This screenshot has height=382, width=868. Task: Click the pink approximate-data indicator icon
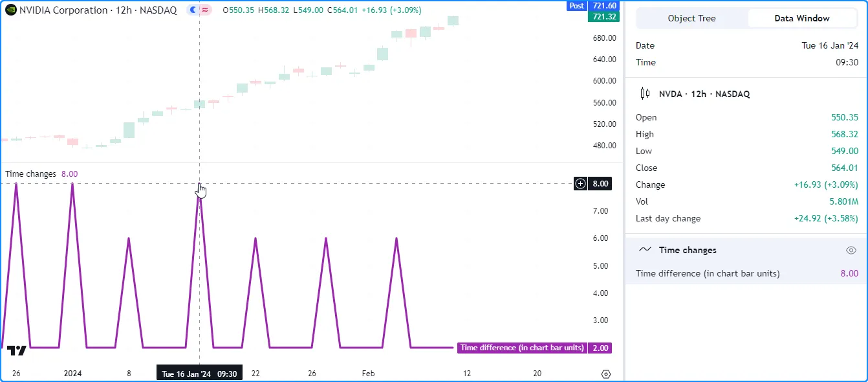pyautogui.click(x=206, y=10)
